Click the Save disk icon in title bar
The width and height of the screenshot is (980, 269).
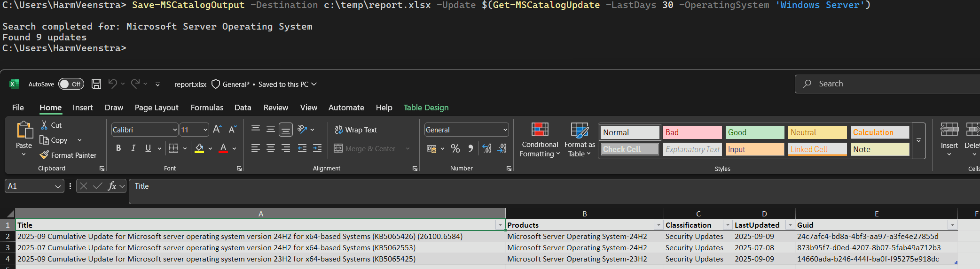click(x=96, y=84)
